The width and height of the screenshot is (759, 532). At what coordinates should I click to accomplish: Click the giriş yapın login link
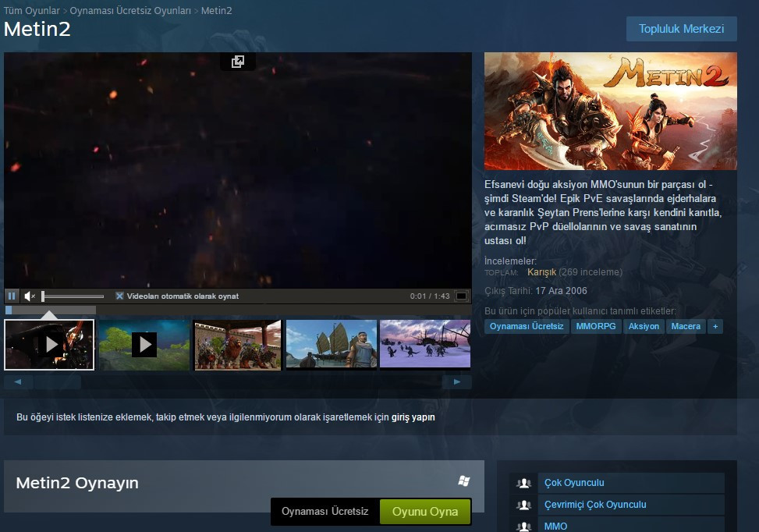[413, 417]
